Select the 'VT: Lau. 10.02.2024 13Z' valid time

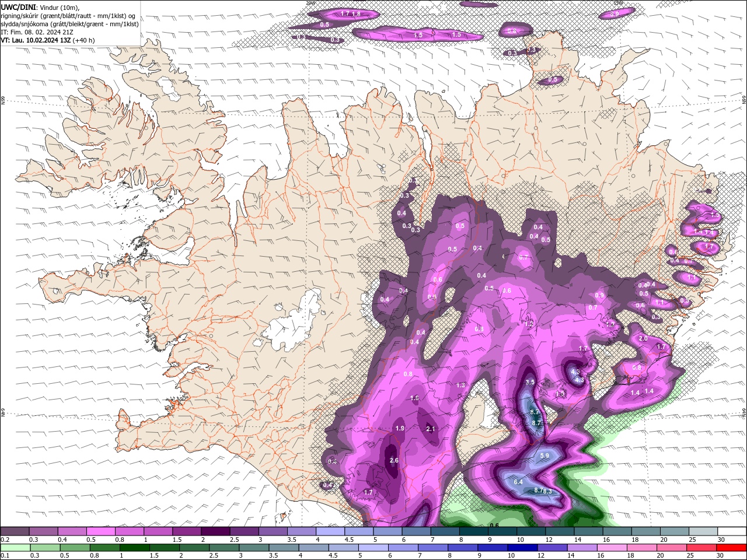[36, 40]
